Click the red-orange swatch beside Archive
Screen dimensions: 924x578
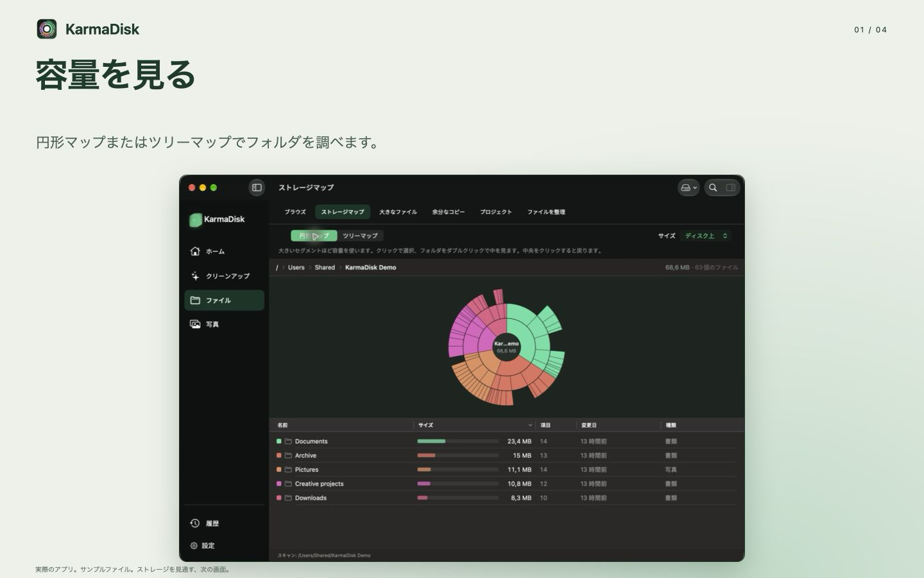point(279,455)
